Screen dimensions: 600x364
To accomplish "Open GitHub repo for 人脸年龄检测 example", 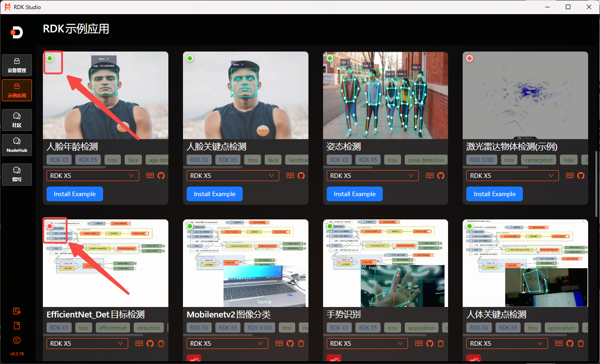I will point(161,176).
